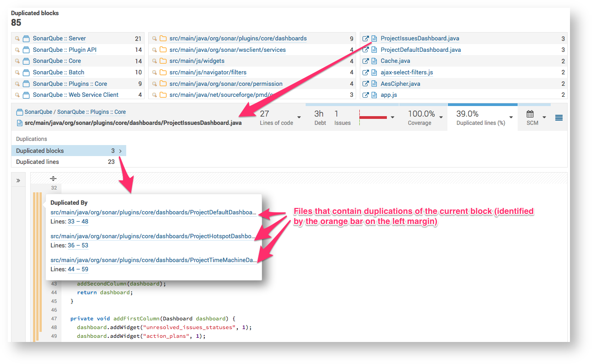592x364 pixels.
Task: Open the SCM dropdown arrow
Action: coord(544,118)
